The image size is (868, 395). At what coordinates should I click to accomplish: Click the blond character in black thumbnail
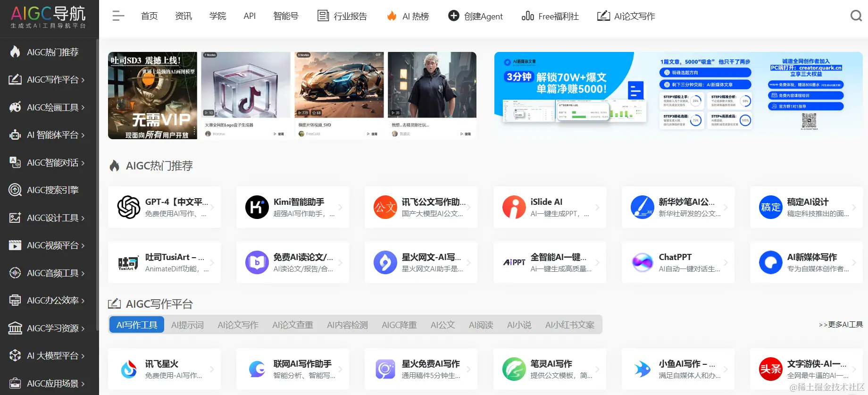coord(432,85)
